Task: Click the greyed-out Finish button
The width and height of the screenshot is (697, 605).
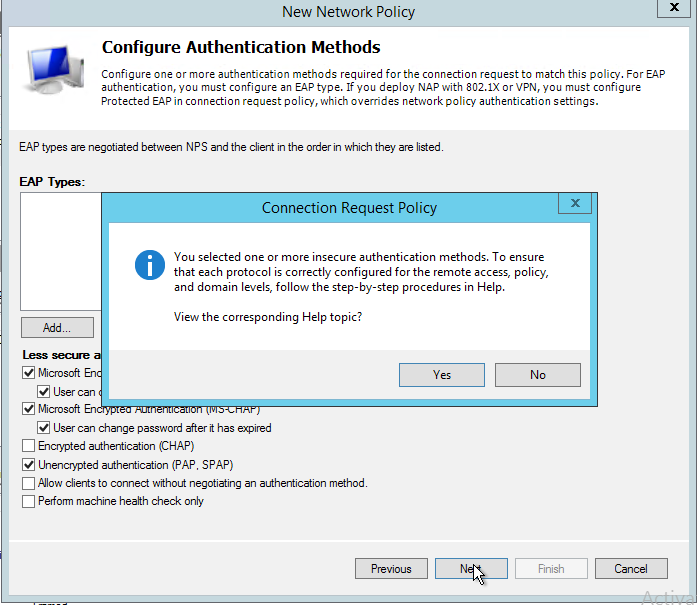Action: point(551,569)
